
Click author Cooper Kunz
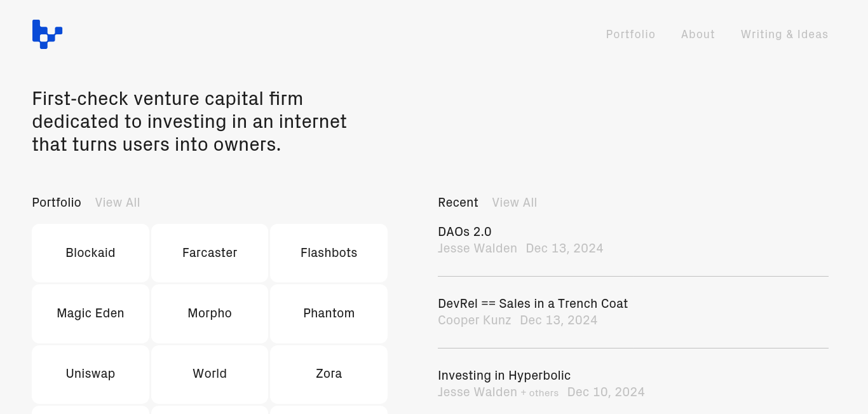[474, 320]
